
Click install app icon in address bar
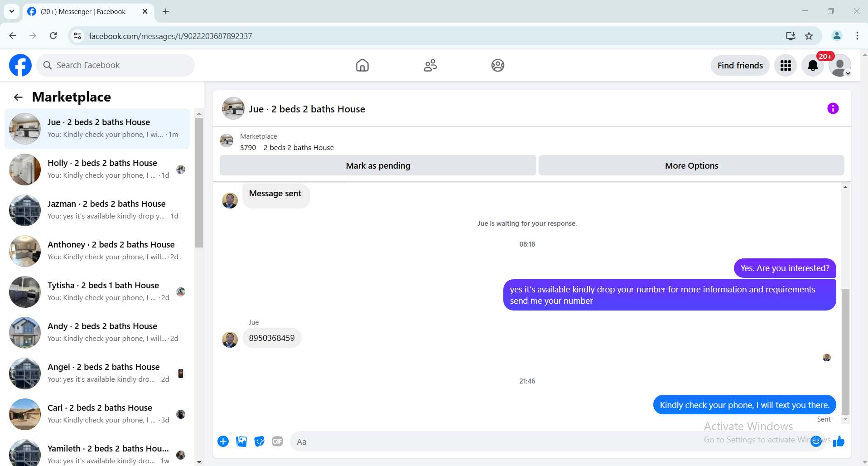tap(791, 36)
